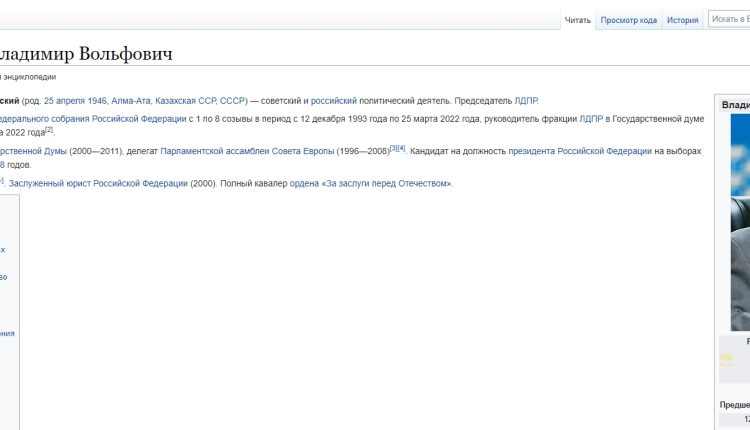
Task: Jump to footnote reference [2]
Action: (x=49, y=130)
